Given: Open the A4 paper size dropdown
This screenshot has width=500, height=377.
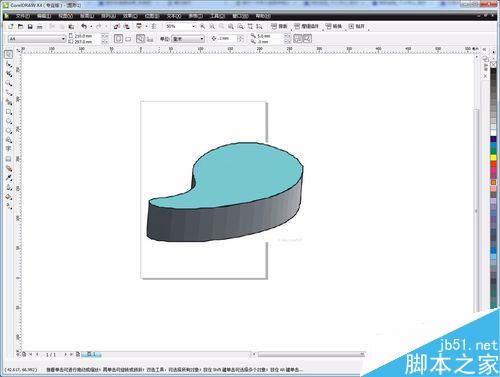Looking at the screenshot, I should click(63, 39).
